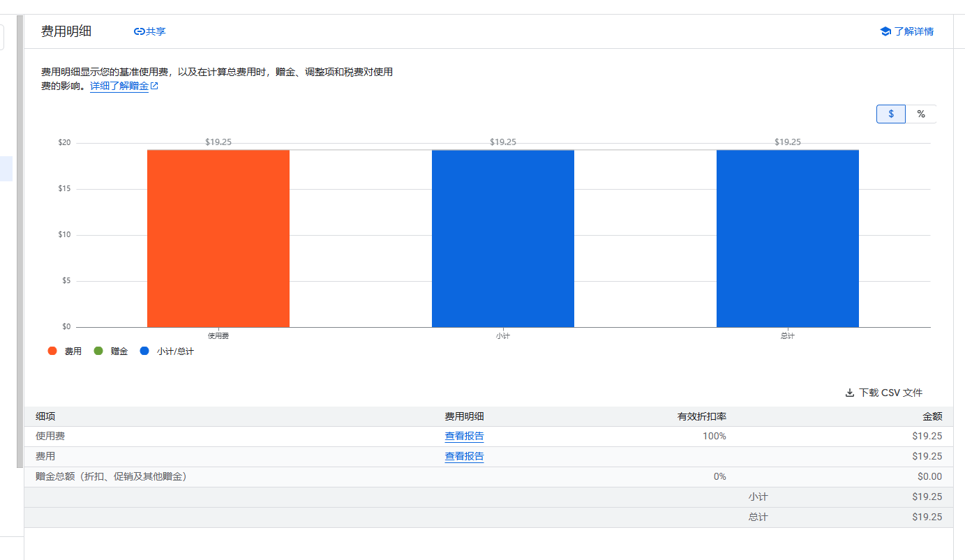Click the $10 y-axis label
This screenshot has height=560, width=965.
(64, 235)
